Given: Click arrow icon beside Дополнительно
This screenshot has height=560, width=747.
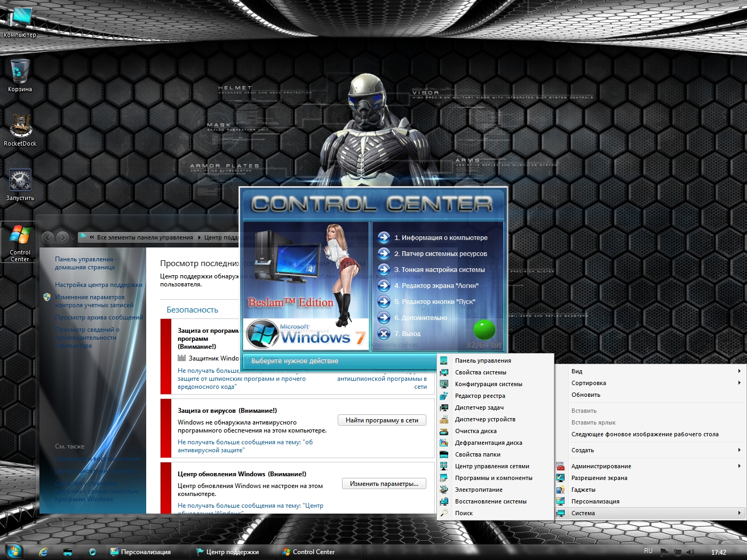Looking at the screenshot, I should pos(384,318).
